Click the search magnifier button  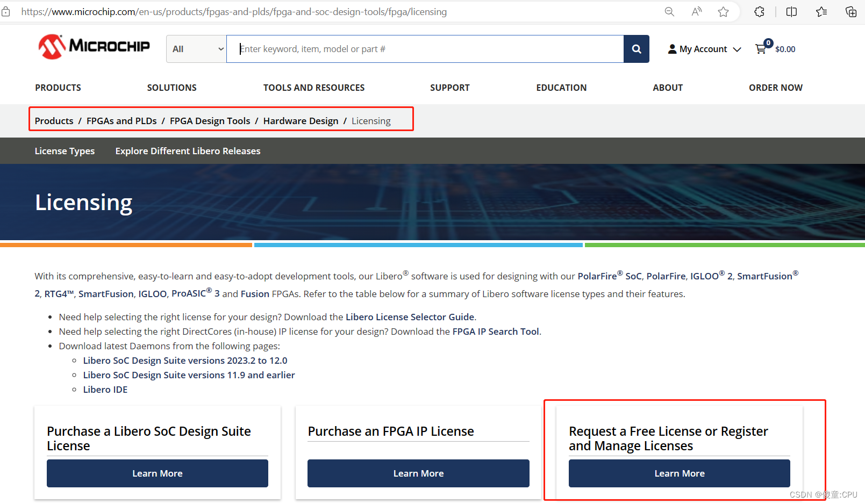637,49
